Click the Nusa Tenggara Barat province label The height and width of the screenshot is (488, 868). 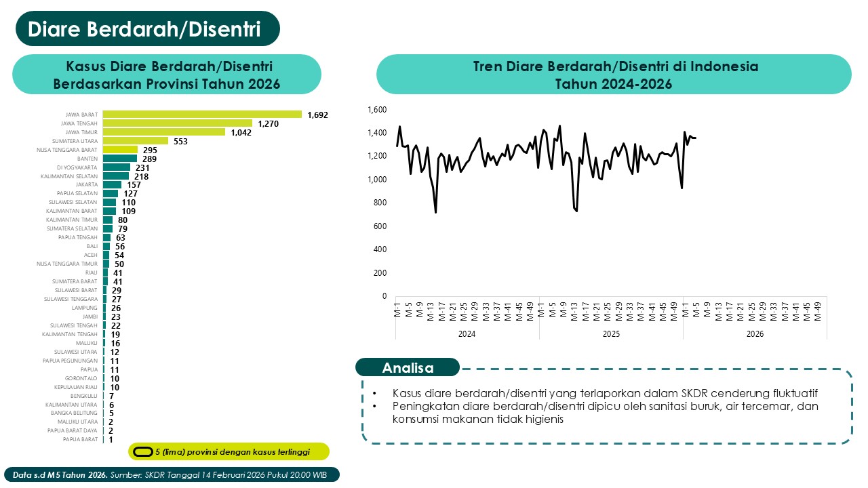coord(67,150)
